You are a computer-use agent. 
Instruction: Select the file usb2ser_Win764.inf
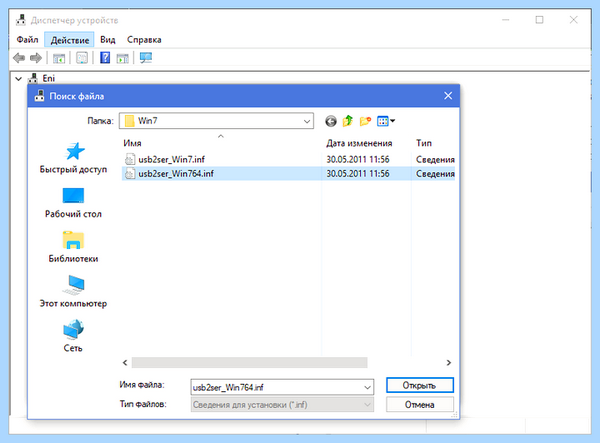point(176,174)
